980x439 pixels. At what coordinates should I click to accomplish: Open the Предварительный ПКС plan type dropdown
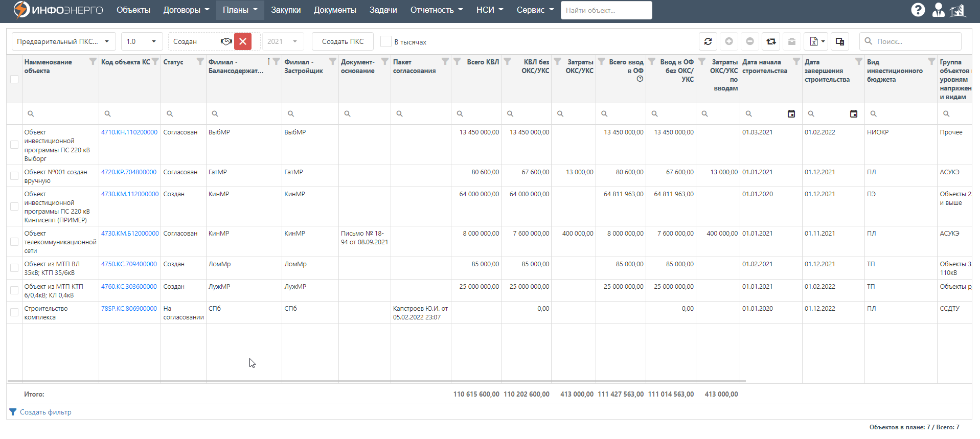click(x=64, y=41)
